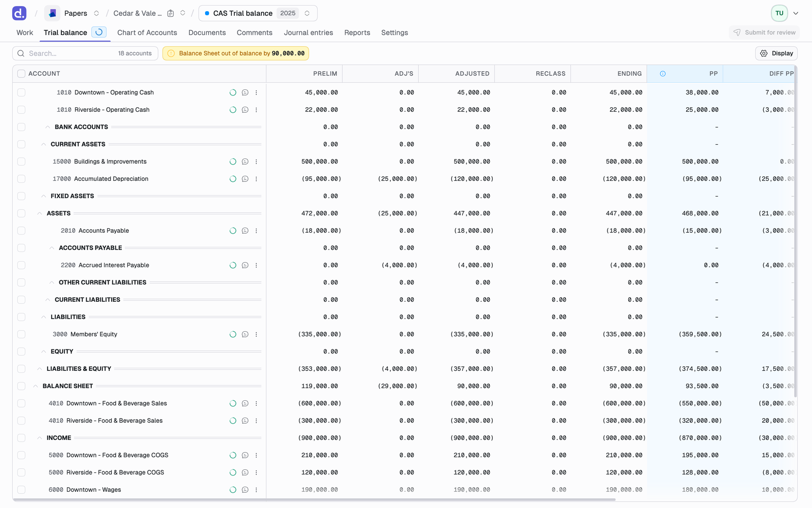Image resolution: width=812 pixels, height=508 pixels.
Task: Open comments for Downtown - Operating Cash
Action: point(245,92)
